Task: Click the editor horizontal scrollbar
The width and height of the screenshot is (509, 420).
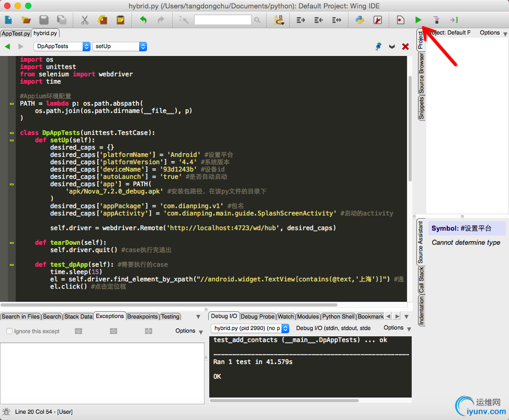Action: click(169, 305)
